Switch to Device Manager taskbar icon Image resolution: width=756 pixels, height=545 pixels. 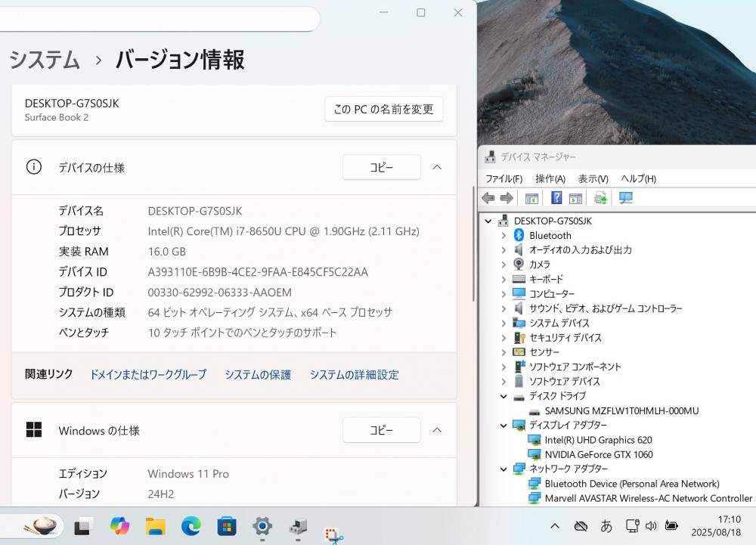click(x=298, y=526)
